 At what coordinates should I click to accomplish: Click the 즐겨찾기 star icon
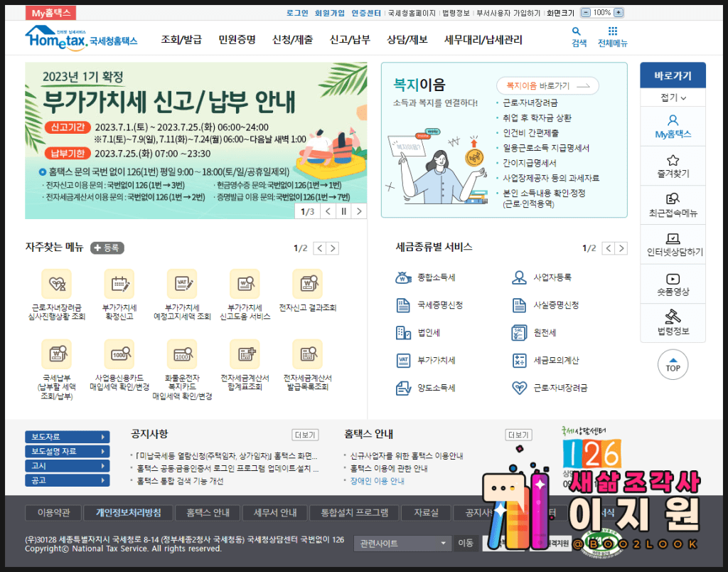(x=673, y=160)
